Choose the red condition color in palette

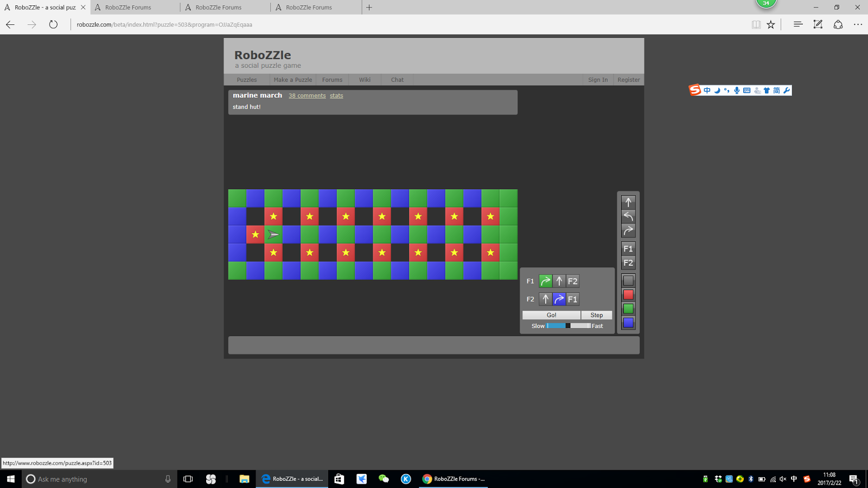pos(628,294)
